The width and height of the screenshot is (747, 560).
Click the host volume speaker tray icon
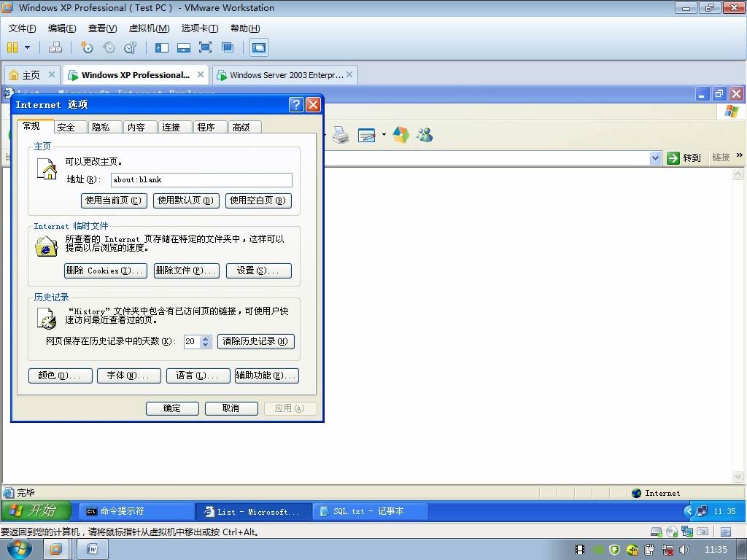click(684, 550)
